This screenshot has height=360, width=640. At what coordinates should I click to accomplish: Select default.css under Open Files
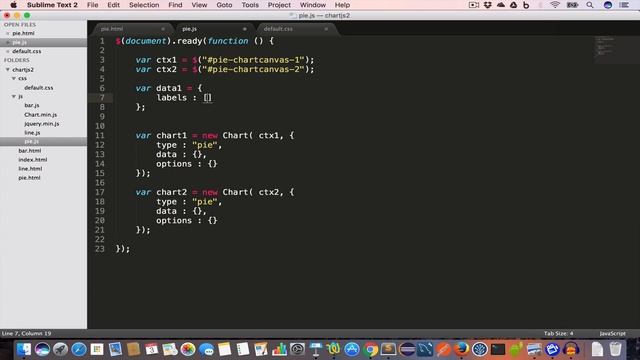pyautogui.click(x=27, y=51)
